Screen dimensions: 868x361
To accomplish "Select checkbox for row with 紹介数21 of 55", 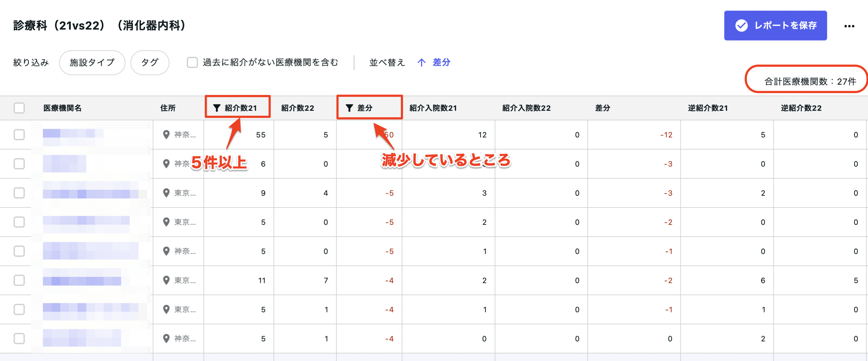I will (19, 135).
